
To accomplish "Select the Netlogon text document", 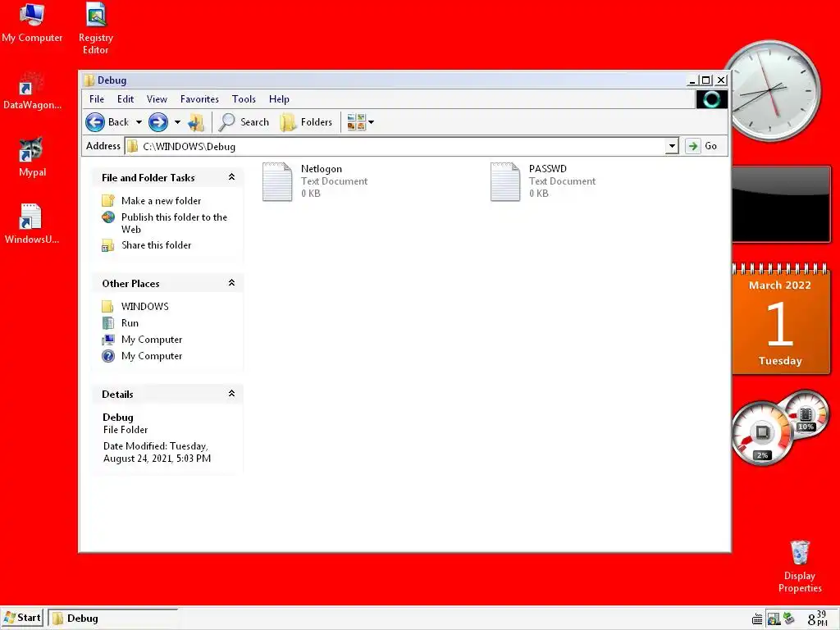I will click(315, 181).
